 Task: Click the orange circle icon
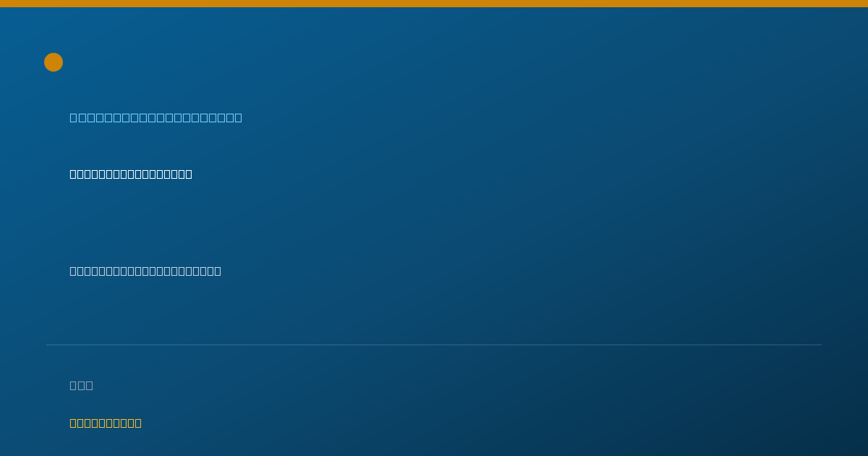click(x=54, y=62)
